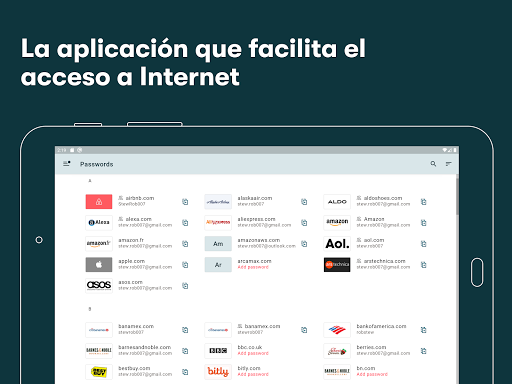Select the berries.com entry text

coord(383,350)
